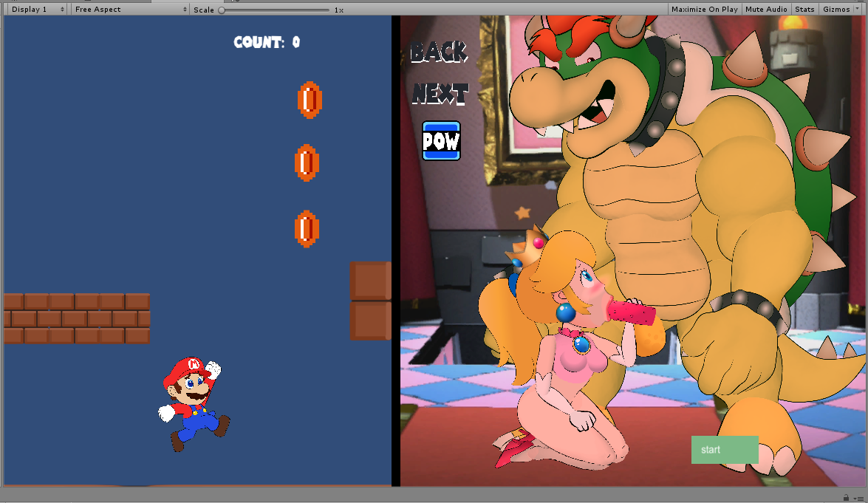The height and width of the screenshot is (503, 868).
Task: Click the BACK menu text
Action: tap(438, 52)
